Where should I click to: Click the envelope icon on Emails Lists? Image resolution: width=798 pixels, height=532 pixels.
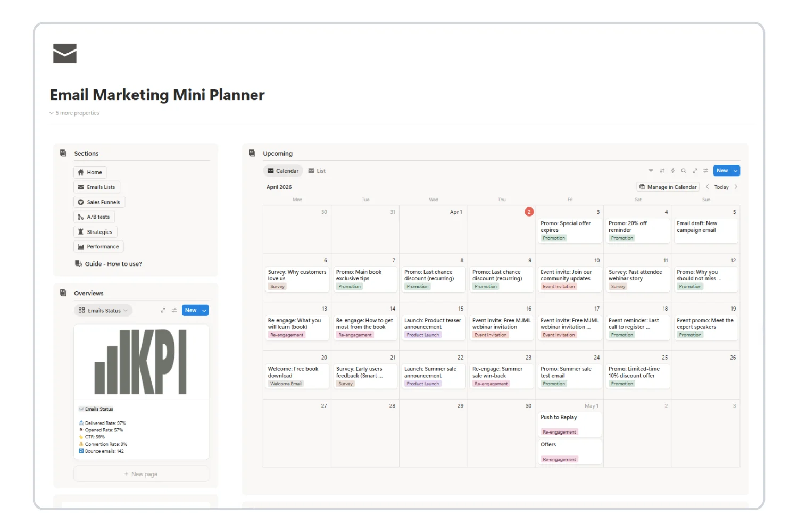82,187
